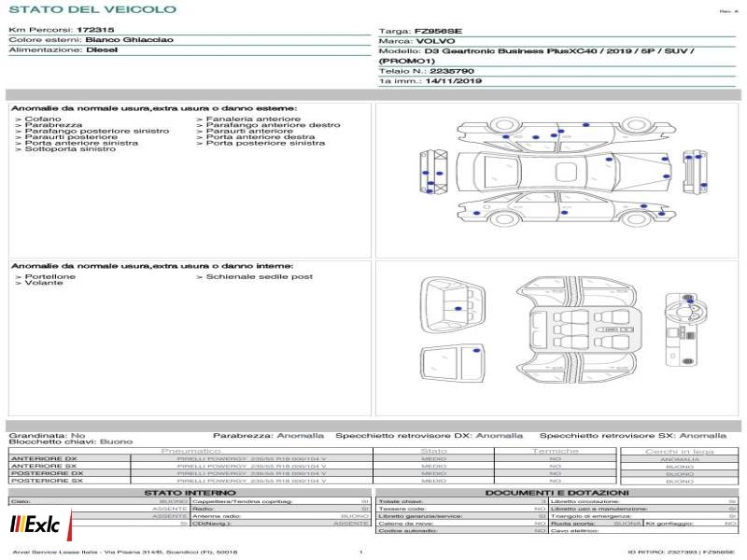Image resolution: width=747 pixels, height=560 pixels.
Task: Click the ID RITIRO footer text
Action: 682,553
